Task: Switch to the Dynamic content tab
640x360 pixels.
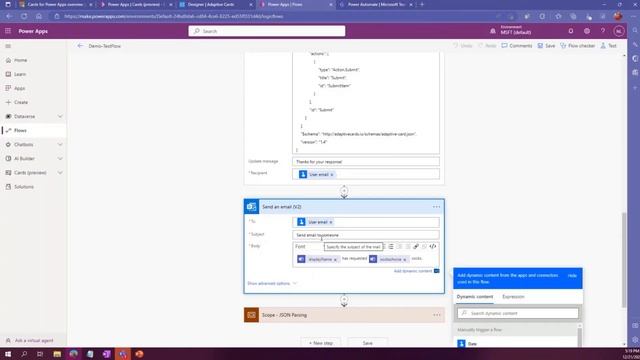Action: [475, 297]
